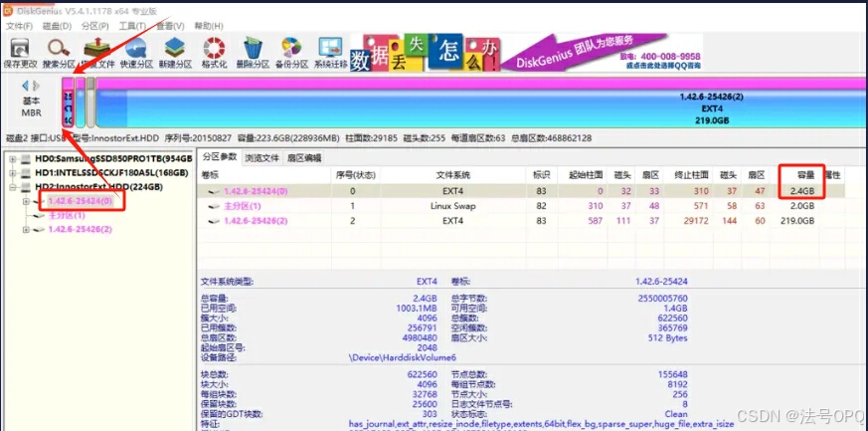
Task: Click disk icon beside HD1:INTELSSDSCKJF180A5L
Action: tap(26, 173)
